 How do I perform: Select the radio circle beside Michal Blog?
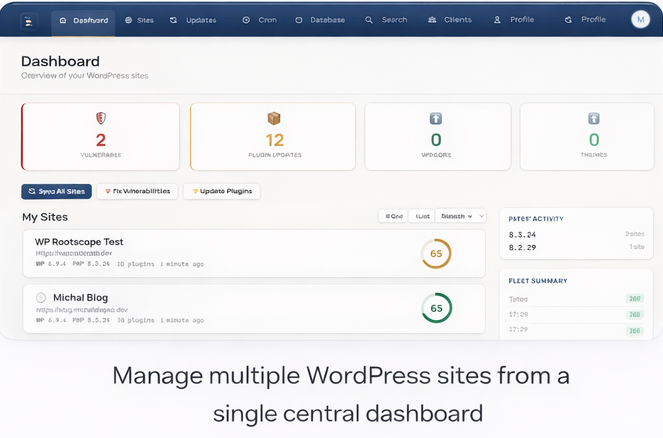coord(41,298)
